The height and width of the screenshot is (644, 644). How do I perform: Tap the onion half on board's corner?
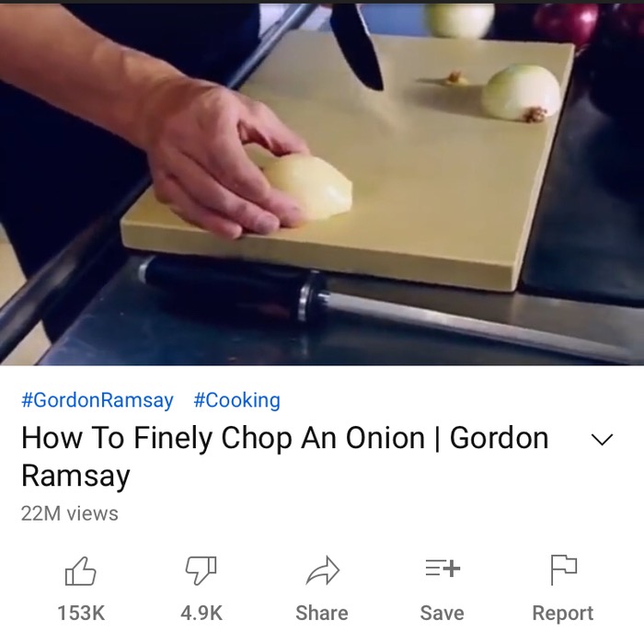point(522,93)
